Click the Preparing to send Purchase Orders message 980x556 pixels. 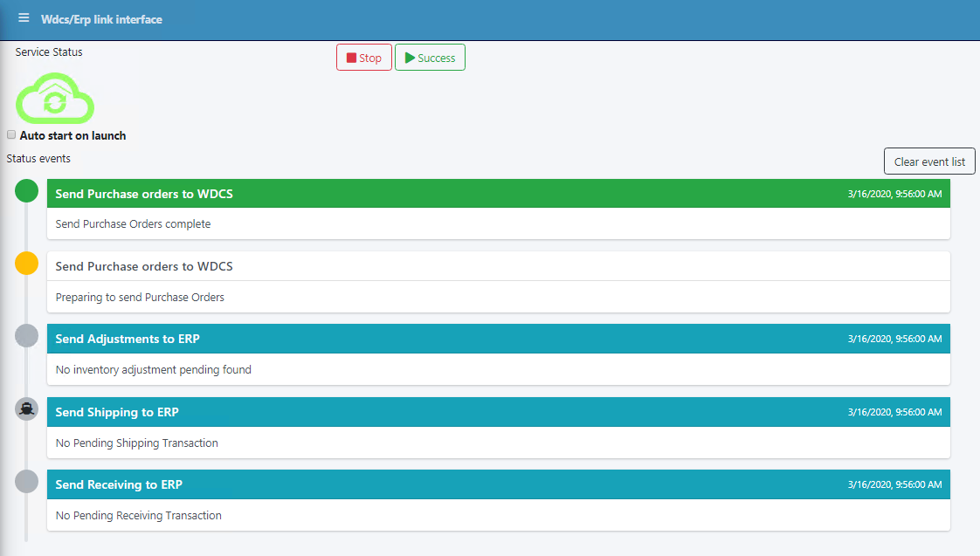click(140, 297)
